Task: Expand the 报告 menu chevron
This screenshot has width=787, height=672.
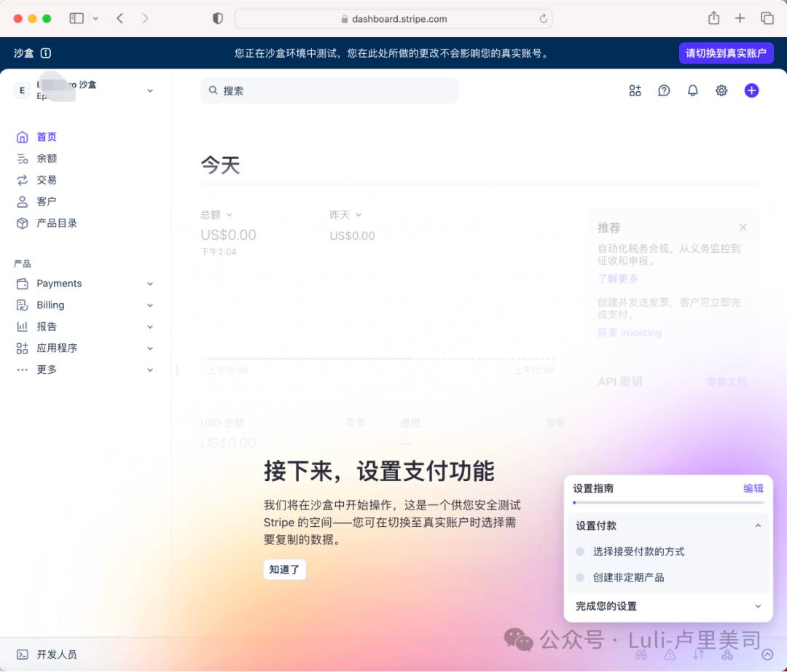Action: pos(149,327)
